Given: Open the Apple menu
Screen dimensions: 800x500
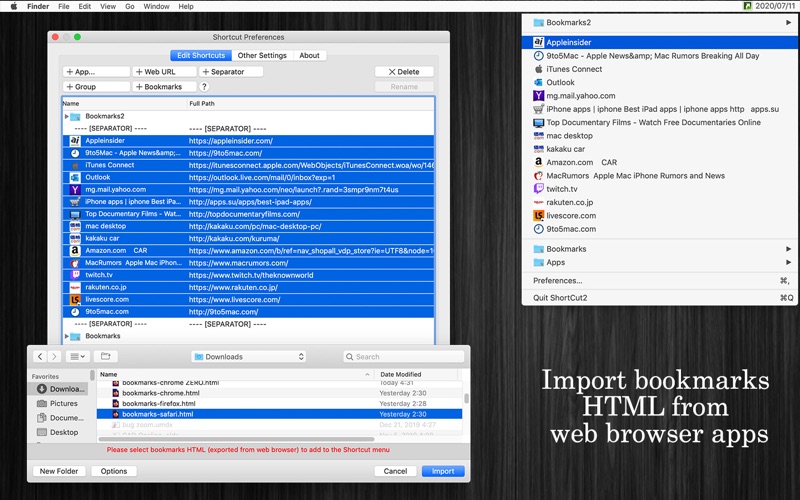Looking at the screenshot, I should (14, 6).
